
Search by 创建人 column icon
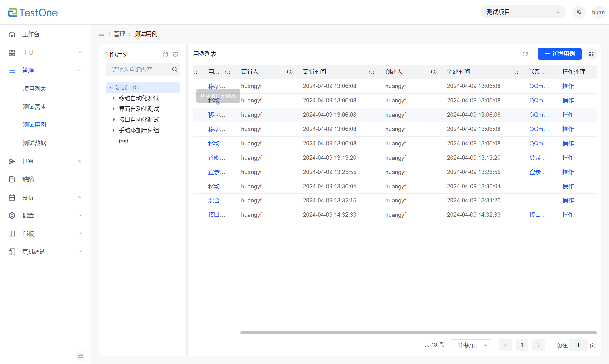pos(433,72)
